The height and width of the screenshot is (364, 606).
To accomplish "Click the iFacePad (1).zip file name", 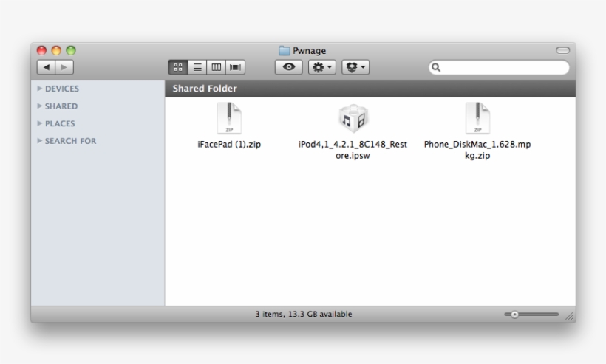I will (x=229, y=145).
